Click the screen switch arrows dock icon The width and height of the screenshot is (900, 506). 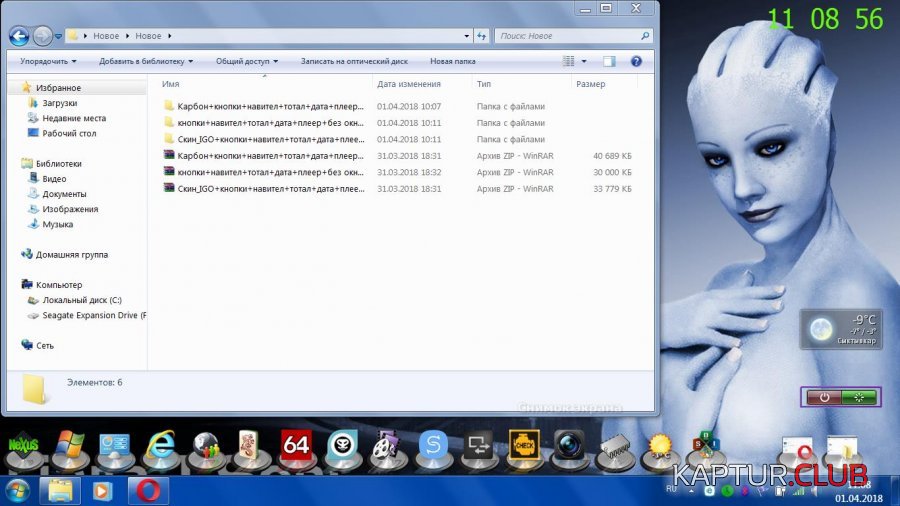[478, 445]
